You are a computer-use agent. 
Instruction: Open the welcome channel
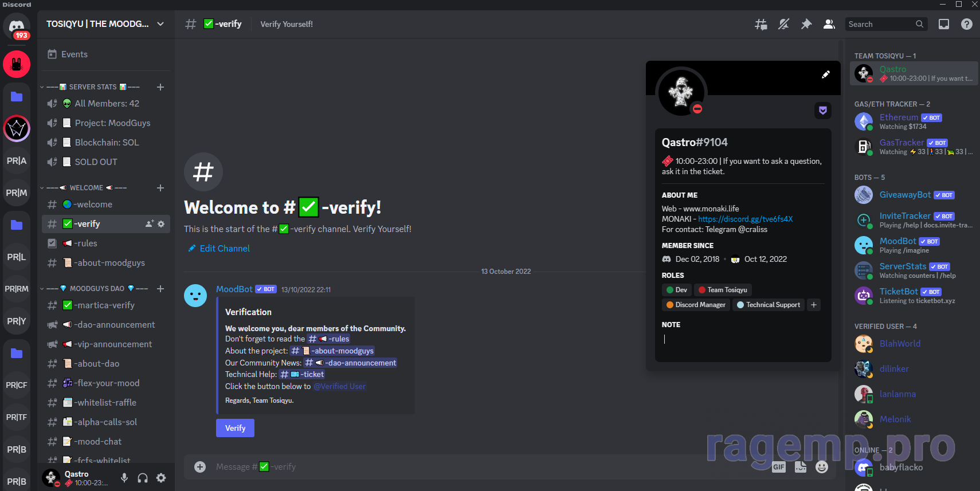click(106, 205)
